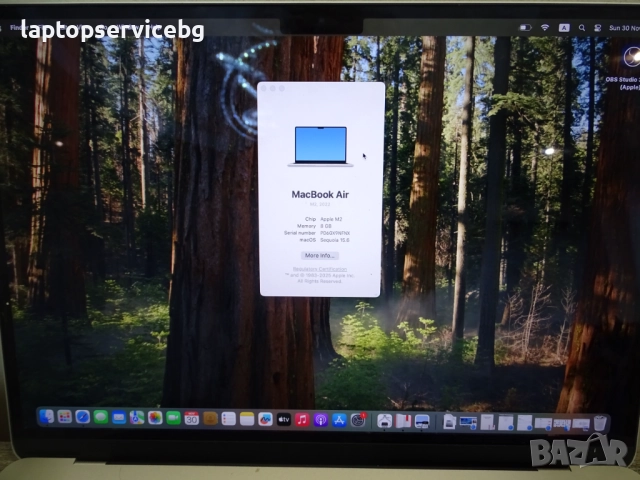
Task: Open the Music app in Dock
Action: coord(302,420)
